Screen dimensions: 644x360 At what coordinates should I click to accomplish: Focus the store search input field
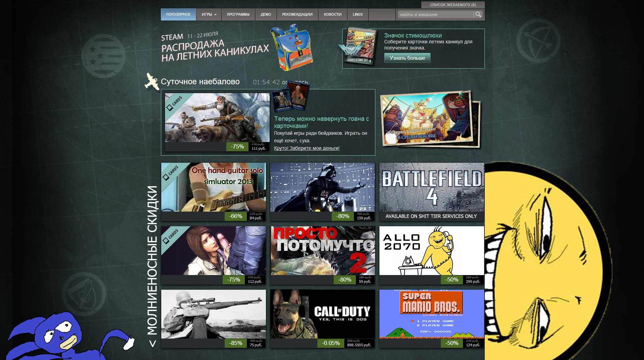[x=436, y=14]
